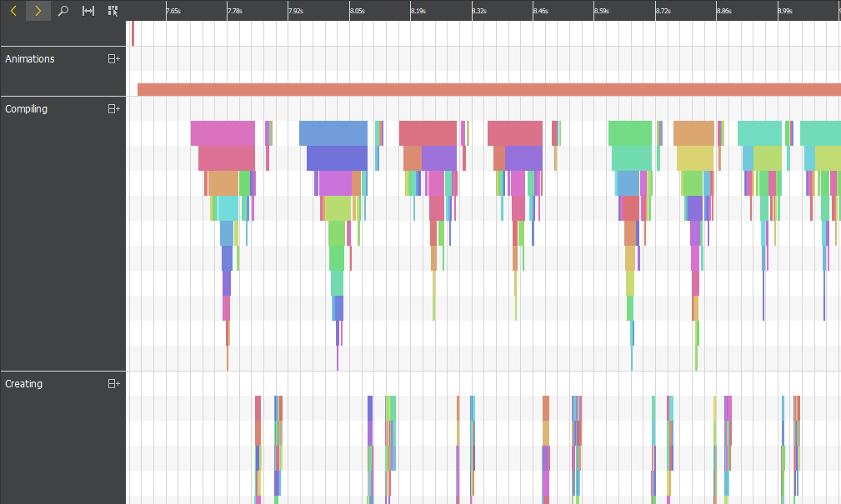Select the long salmon Animations event bar

488,89
